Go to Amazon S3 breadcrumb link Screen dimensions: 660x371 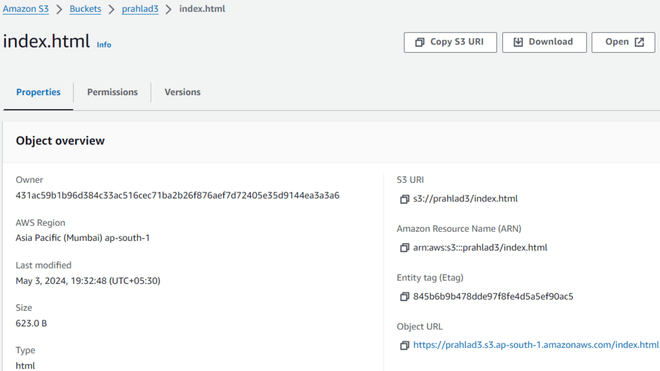coord(26,9)
